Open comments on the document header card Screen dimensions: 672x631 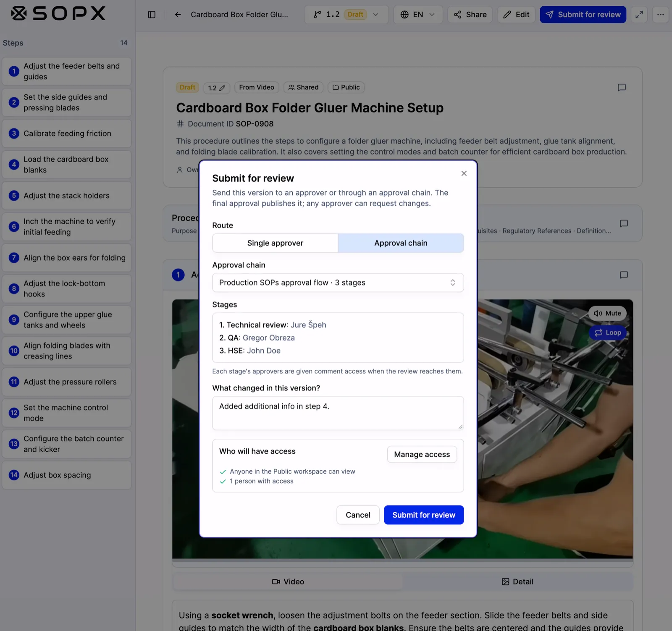(622, 87)
